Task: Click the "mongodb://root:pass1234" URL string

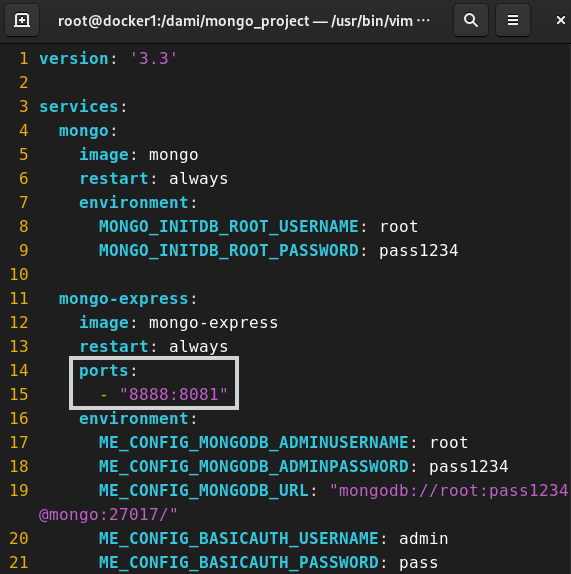Action: (x=449, y=491)
